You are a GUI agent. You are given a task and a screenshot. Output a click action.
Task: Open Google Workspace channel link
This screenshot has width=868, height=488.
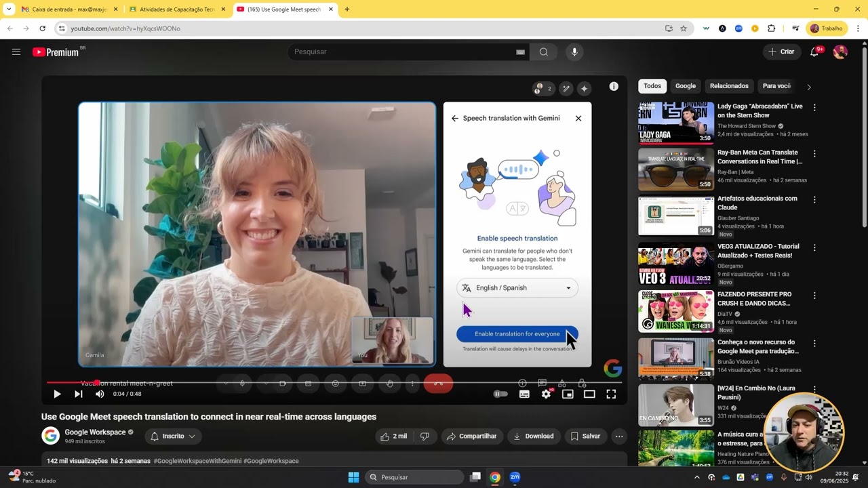[x=95, y=432]
